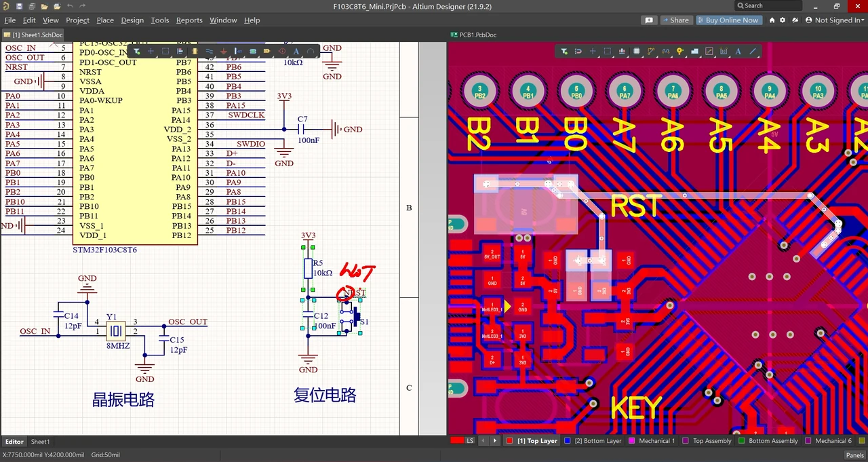Screen dimensions: 868x462
Task: Select the schematic selection filter icon
Action: click(136, 51)
